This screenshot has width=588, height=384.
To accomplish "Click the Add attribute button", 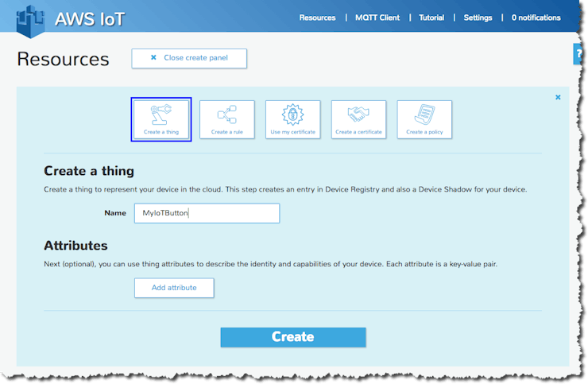I will pos(174,288).
